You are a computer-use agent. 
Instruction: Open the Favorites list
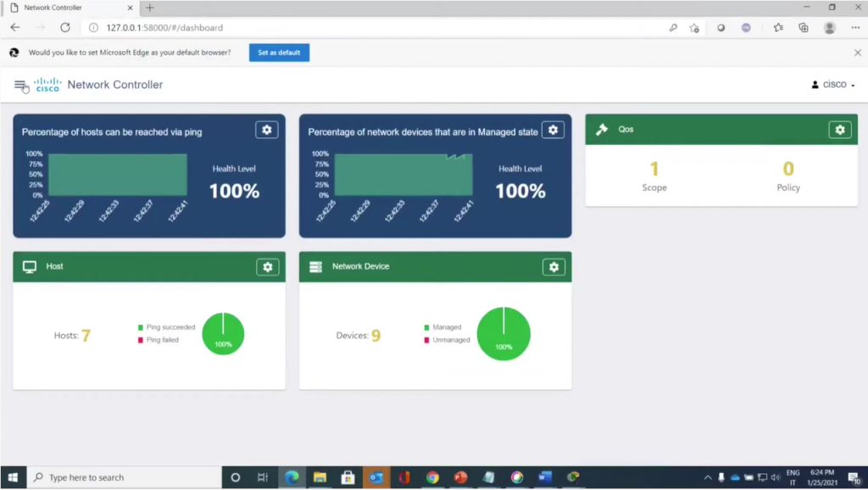click(778, 28)
